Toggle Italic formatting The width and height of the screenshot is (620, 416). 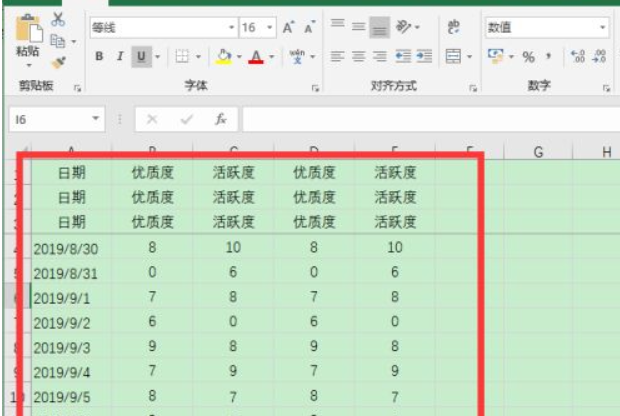[120, 57]
